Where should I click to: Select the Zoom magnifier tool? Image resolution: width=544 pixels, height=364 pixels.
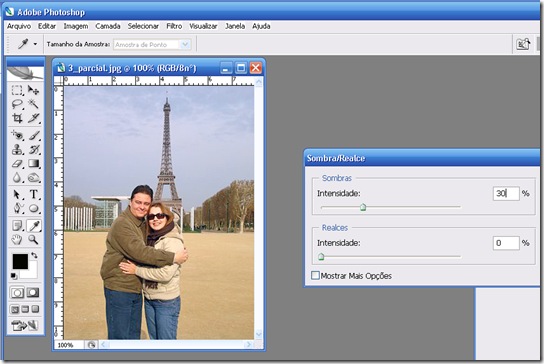(33, 239)
